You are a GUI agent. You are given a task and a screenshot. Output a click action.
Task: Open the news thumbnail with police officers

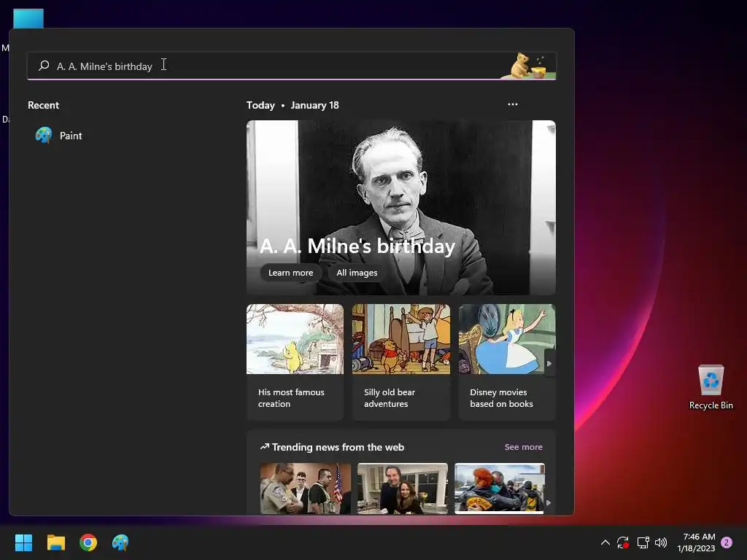point(306,489)
